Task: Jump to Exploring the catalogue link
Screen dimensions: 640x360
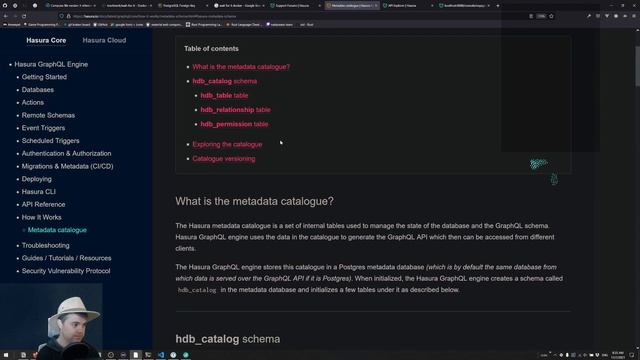Action: pos(227,144)
